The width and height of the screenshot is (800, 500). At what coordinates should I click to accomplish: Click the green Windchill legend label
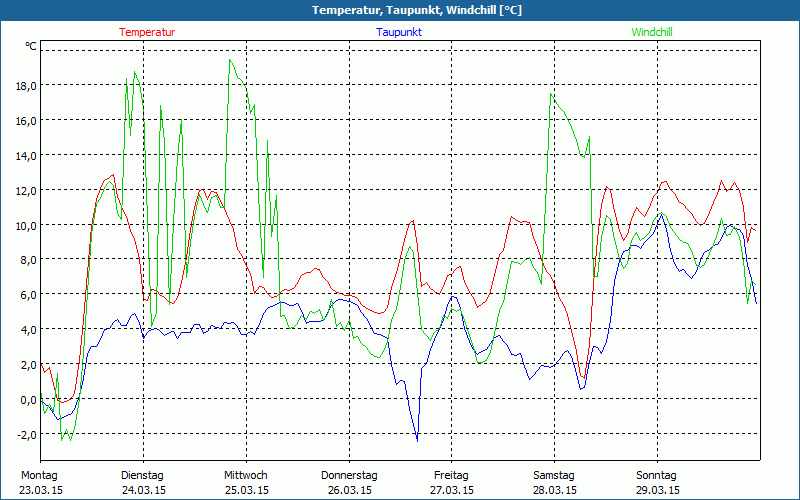(x=652, y=32)
